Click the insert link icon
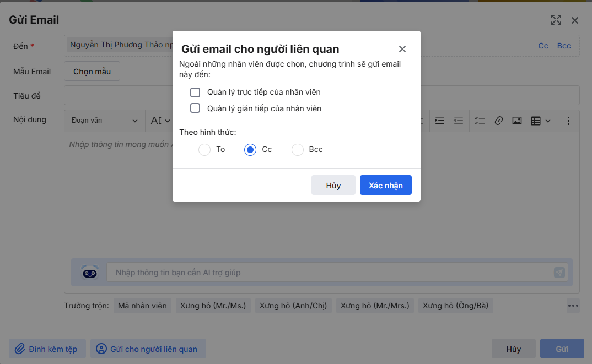Viewport: 592px width, 364px height. (499, 121)
